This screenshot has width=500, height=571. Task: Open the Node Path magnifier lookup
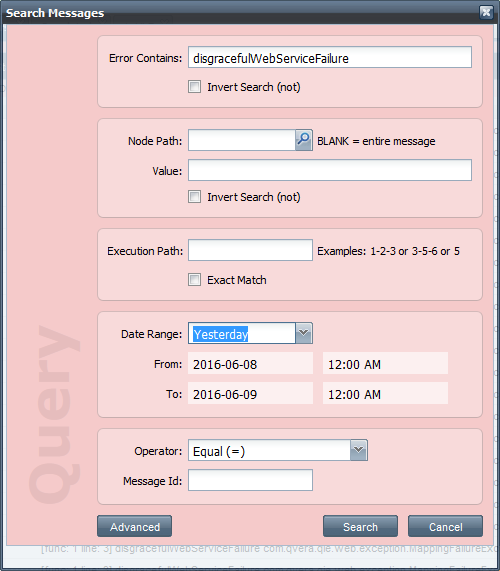coord(303,140)
